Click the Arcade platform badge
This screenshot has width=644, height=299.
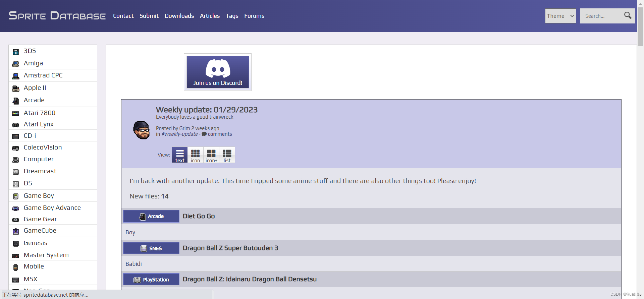[x=151, y=216]
